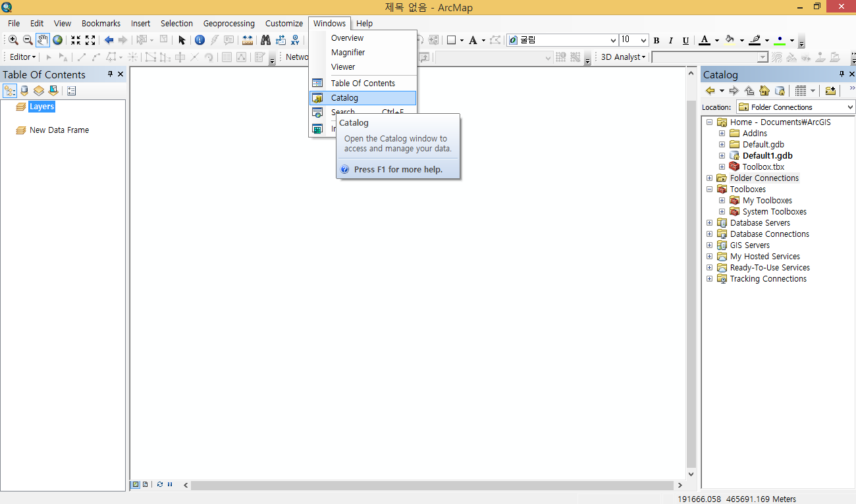Open the Editor dropdown menu
The height and width of the screenshot is (504, 856).
point(21,57)
